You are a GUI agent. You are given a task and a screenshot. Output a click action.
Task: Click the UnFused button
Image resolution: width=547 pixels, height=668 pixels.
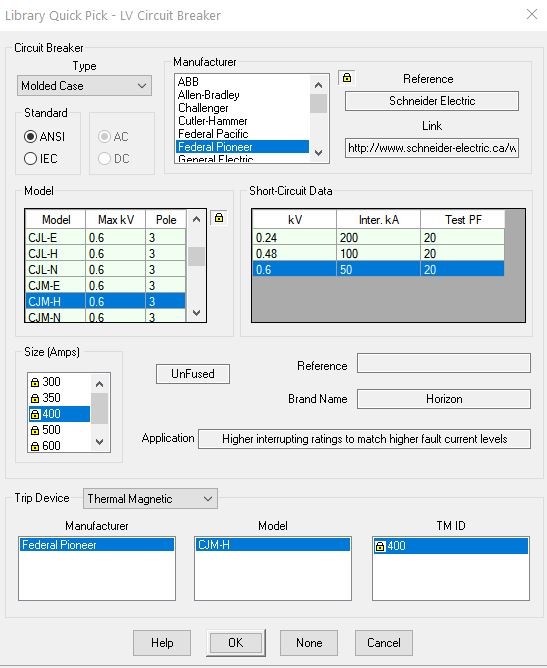193,374
